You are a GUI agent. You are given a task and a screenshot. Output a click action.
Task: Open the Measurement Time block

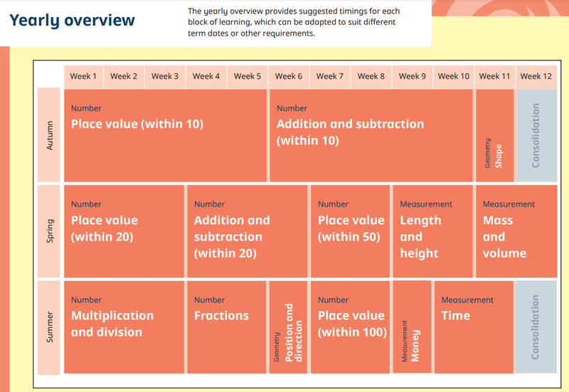coord(474,327)
